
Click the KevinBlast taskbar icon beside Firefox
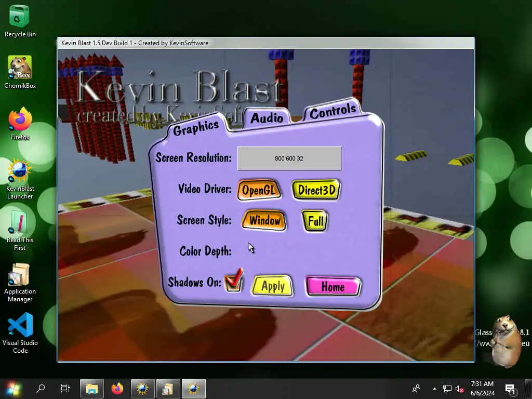143,389
